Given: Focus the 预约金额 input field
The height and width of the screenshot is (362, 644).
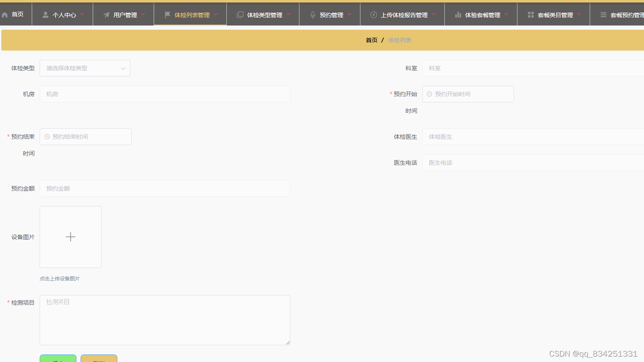Looking at the screenshot, I should [165, 189].
